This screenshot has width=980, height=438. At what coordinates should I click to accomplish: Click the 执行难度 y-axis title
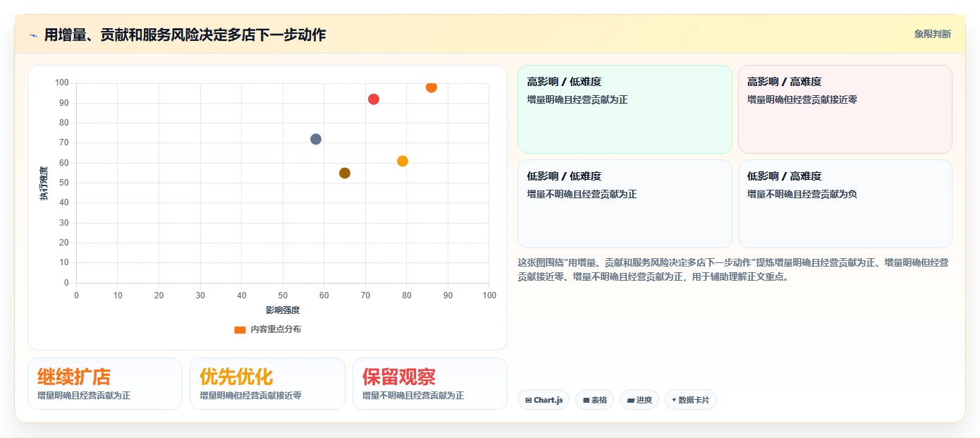[x=44, y=183]
